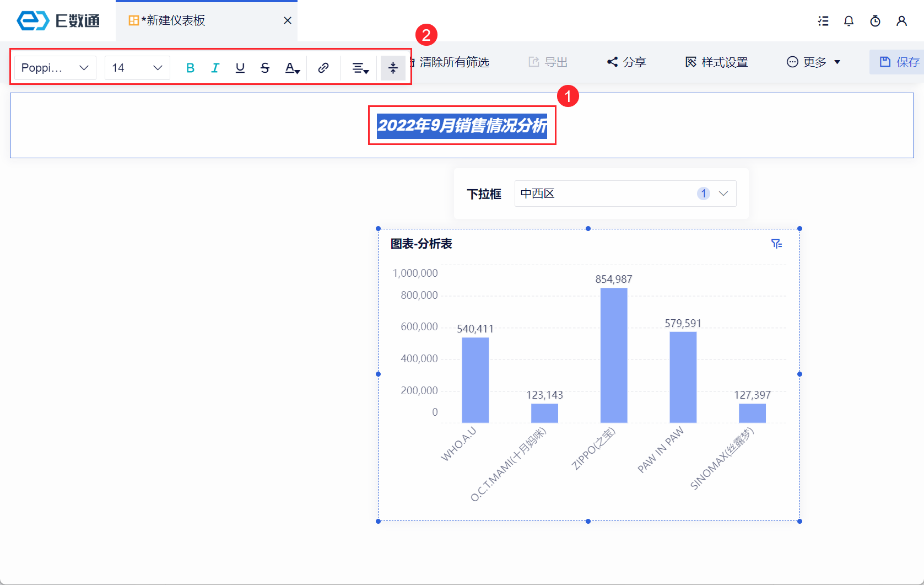Click the Share button
The image size is (924, 585).
point(626,62)
